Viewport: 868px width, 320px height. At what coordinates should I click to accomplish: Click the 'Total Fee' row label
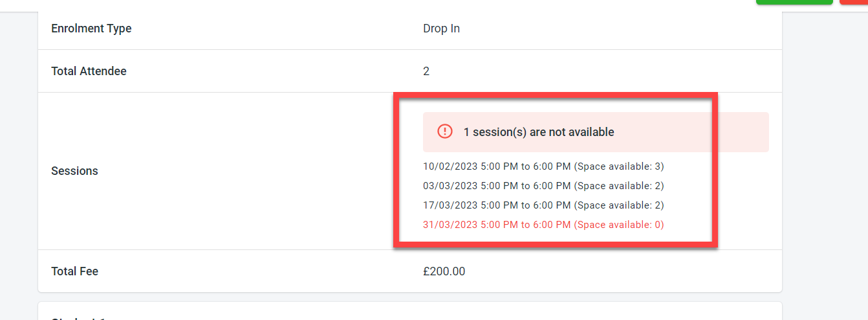tap(74, 271)
